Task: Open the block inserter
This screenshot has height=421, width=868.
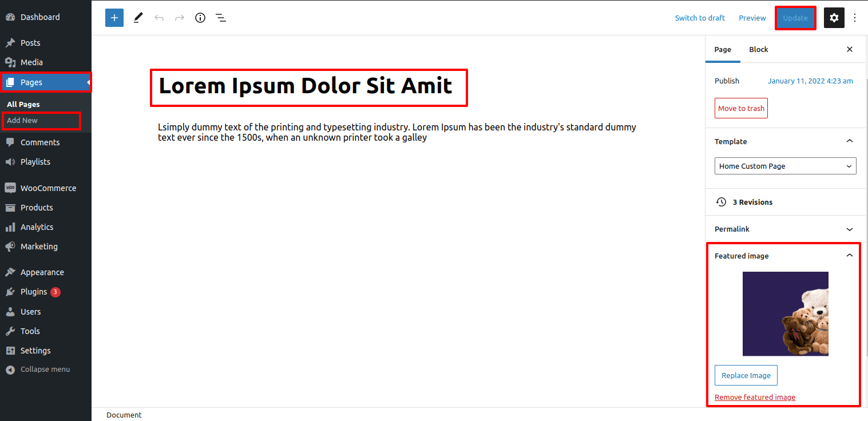Action: pos(114,18)
